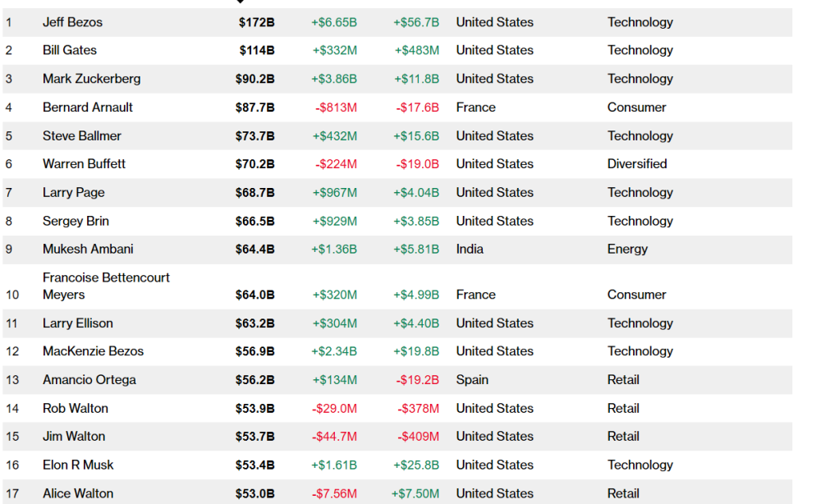Click the sort arrow above net worth column

[x=241, y=2]
